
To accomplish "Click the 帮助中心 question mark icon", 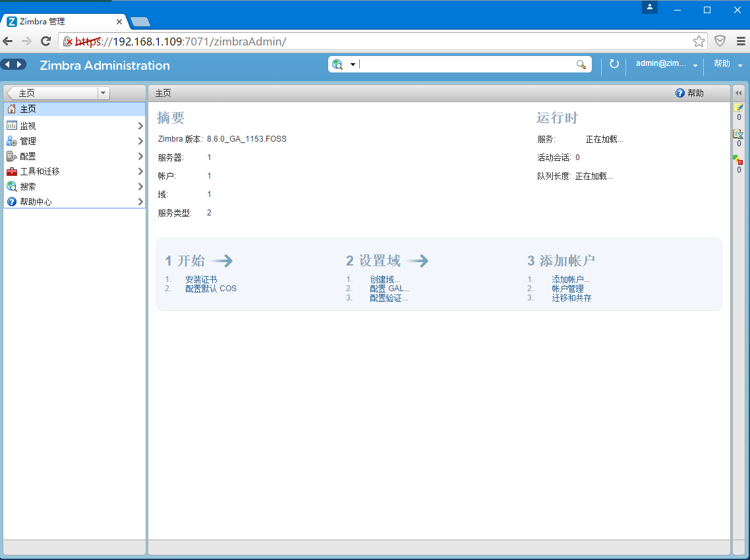I will [x=11, y=202].
